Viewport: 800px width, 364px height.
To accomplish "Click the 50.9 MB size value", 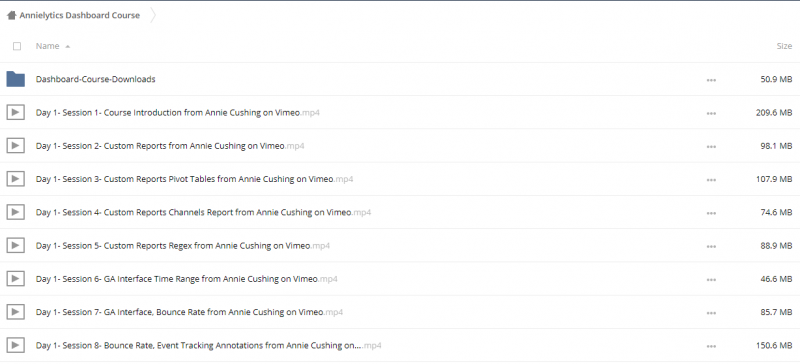I will coord(776,79).
